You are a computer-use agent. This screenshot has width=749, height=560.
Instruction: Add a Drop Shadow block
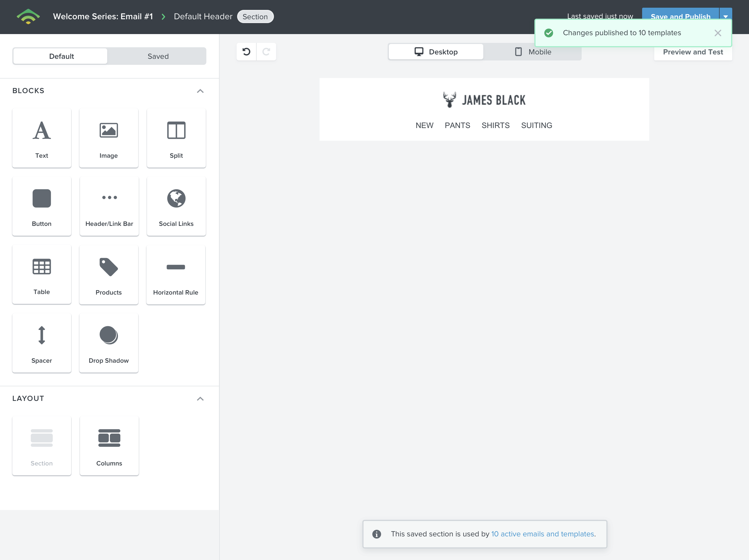point(109,343)
